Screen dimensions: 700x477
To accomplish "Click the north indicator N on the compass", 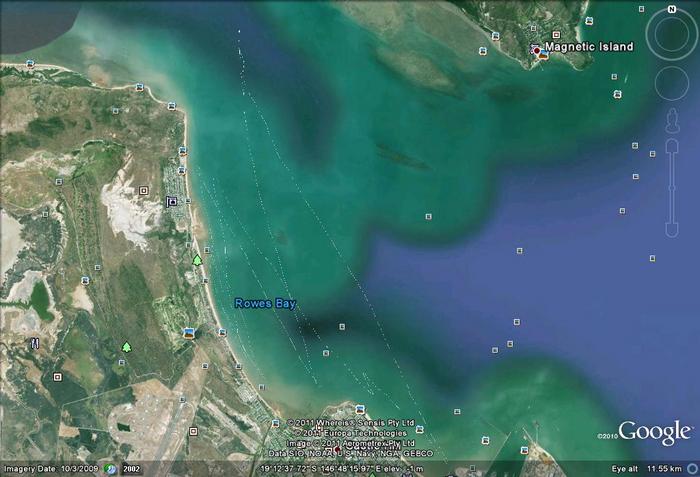I will pyautogui.click(x=672, y=11).
